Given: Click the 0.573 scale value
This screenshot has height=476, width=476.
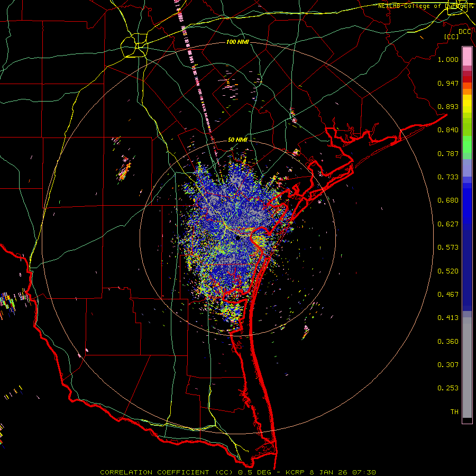Looking at the screenshot, I should 448,248.
